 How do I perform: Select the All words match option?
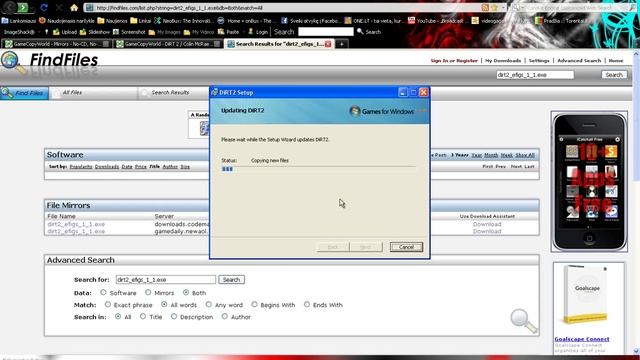coord(164,304)
